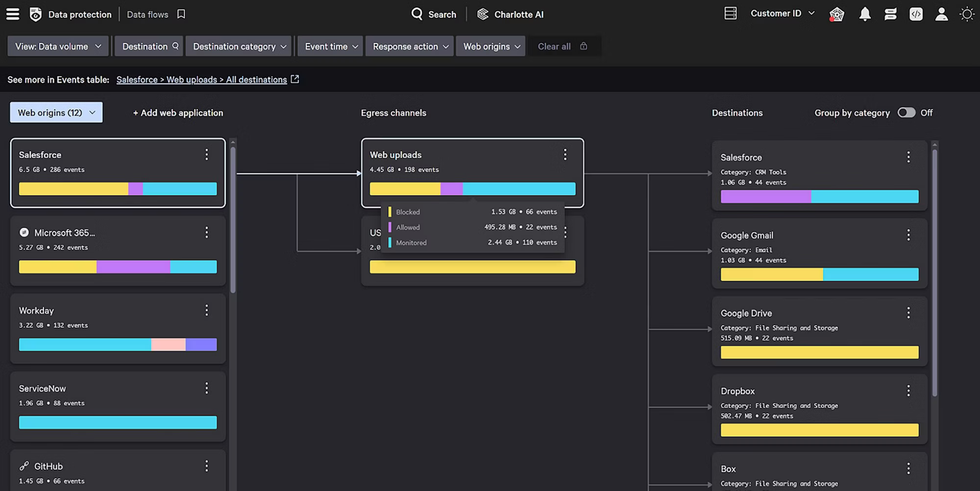Open Salesforce origin card's three-dot menu
This screenshot has height=491, width=980.
207,155
